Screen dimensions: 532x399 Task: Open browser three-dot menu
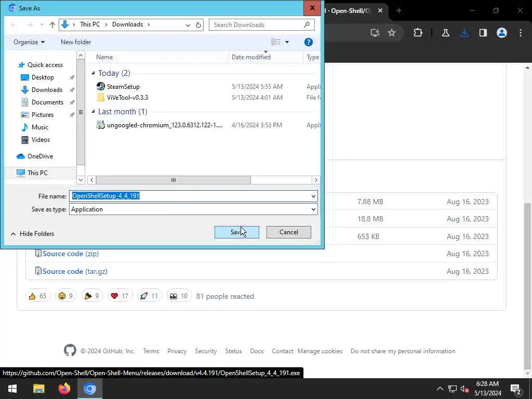tap(521, 33)
